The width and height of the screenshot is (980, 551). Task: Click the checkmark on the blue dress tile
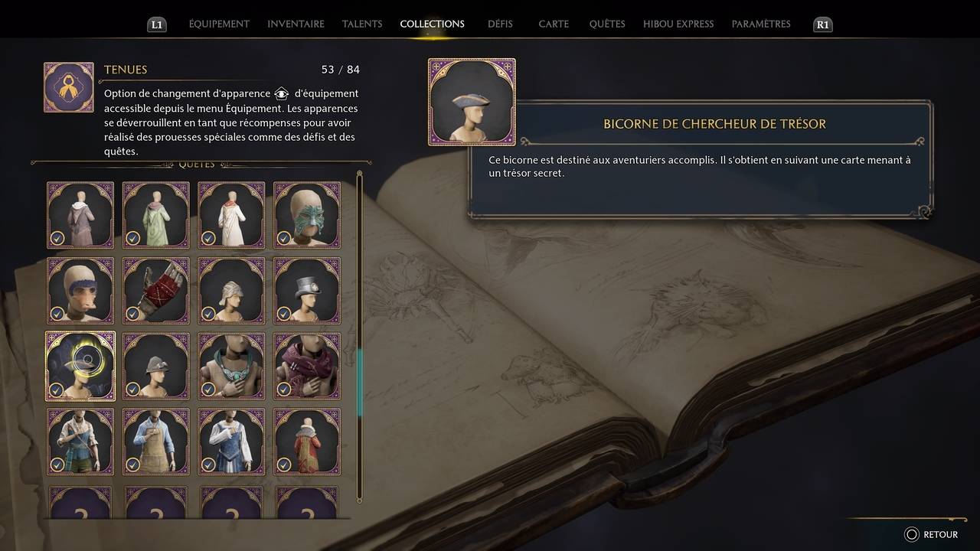pyautogui.click(x=207, y=465)
